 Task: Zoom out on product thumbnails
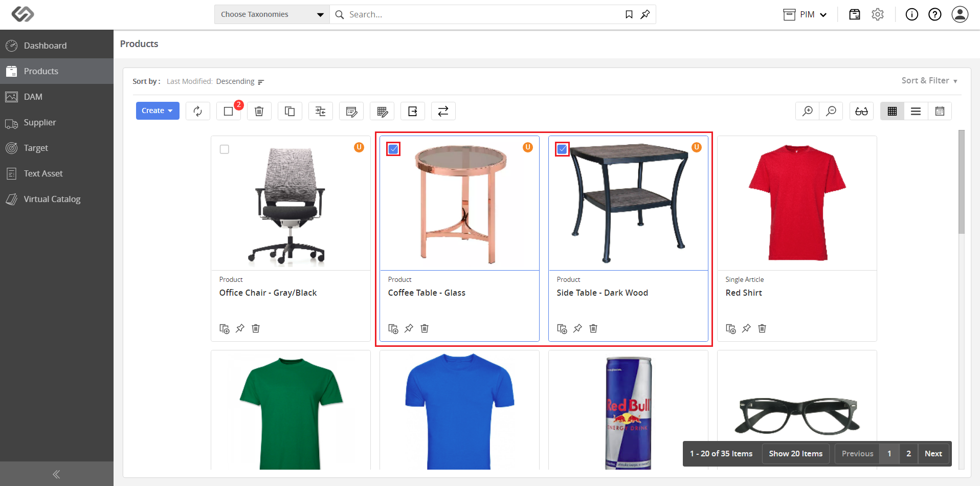(831, 111)
